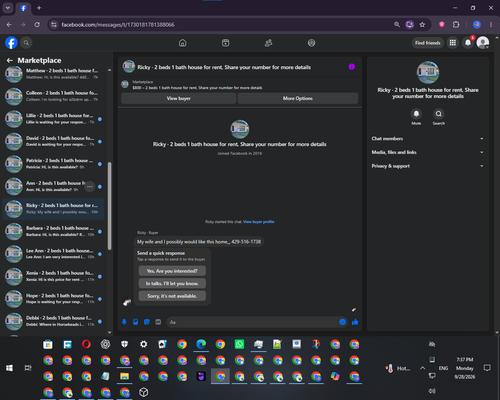This screenshot has height=400, width=500.
Task: Record a voice clip with the microphone icon
Action: point(124,322)
